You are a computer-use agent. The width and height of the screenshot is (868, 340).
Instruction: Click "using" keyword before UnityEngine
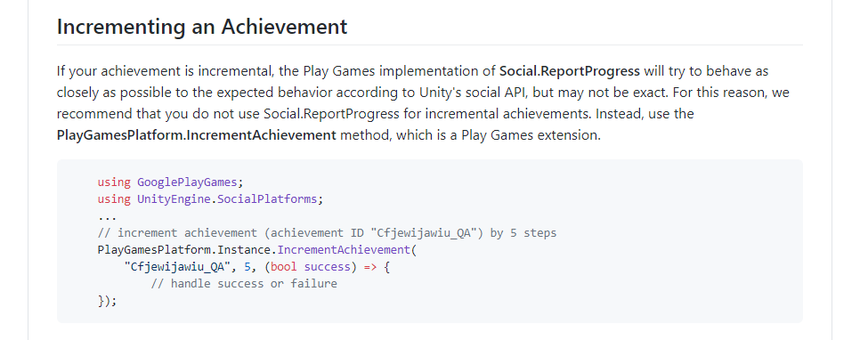(114, 198)
